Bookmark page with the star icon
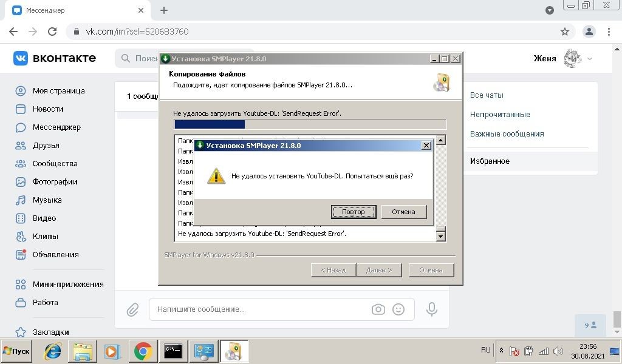 pyautogui.click(x=565, y=32)
